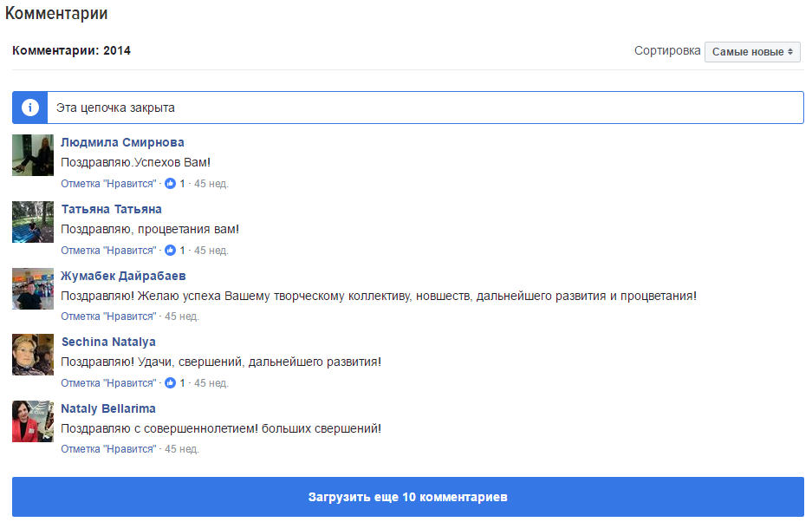Click Nataly Bellarima's profile photo
Image resolution: width=812 pixels, height=522 pixels.
coord(33,421)
